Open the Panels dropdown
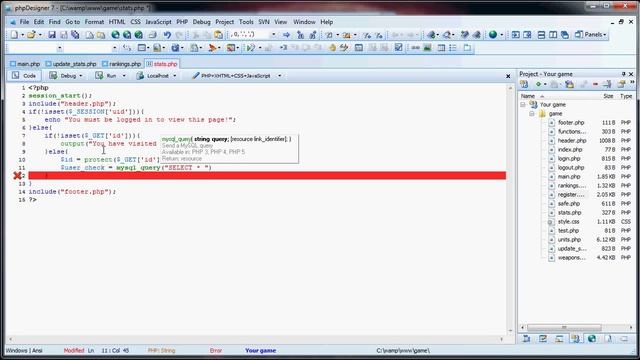The height and width of the screenshot is (360, 640). (x=591, y=35)
